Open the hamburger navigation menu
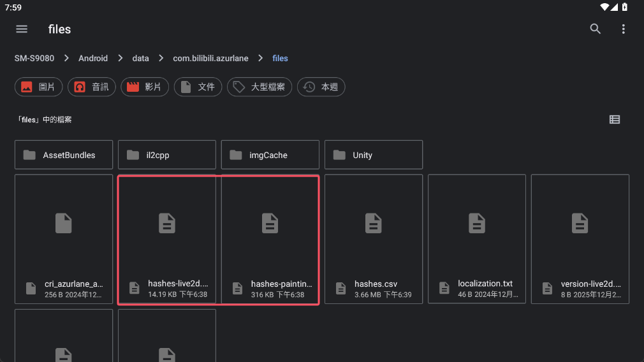The width and height of the screenshot is (644, 362). click(22, 29)
